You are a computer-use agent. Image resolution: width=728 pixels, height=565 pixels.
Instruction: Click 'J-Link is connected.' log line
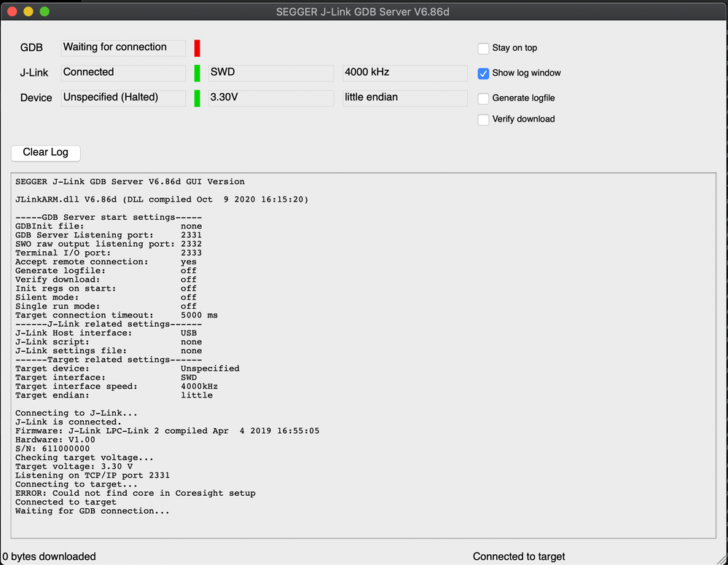[69, 422]
